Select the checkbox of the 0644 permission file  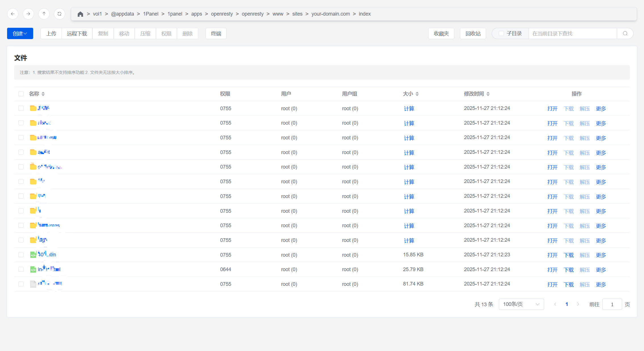click(21, 269)
